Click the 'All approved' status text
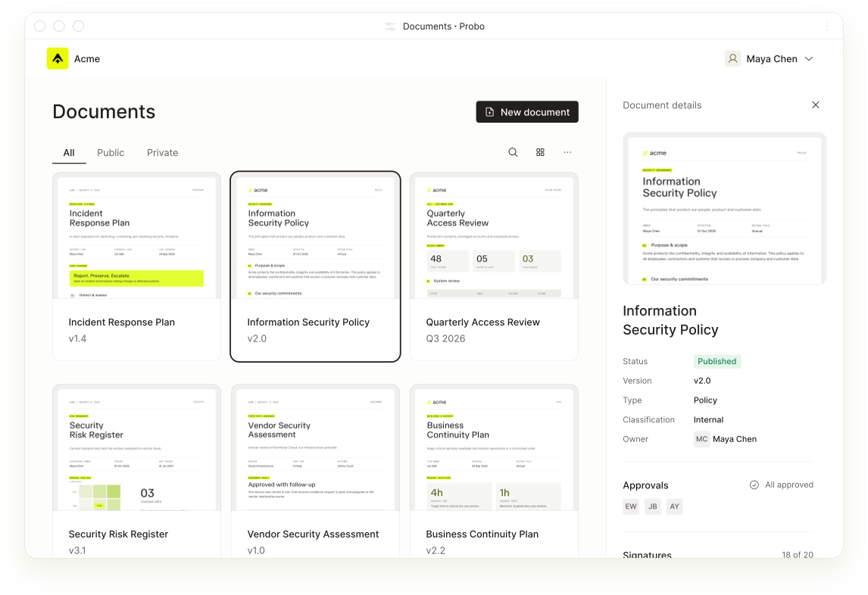868x595 pixels. point(789,484)
